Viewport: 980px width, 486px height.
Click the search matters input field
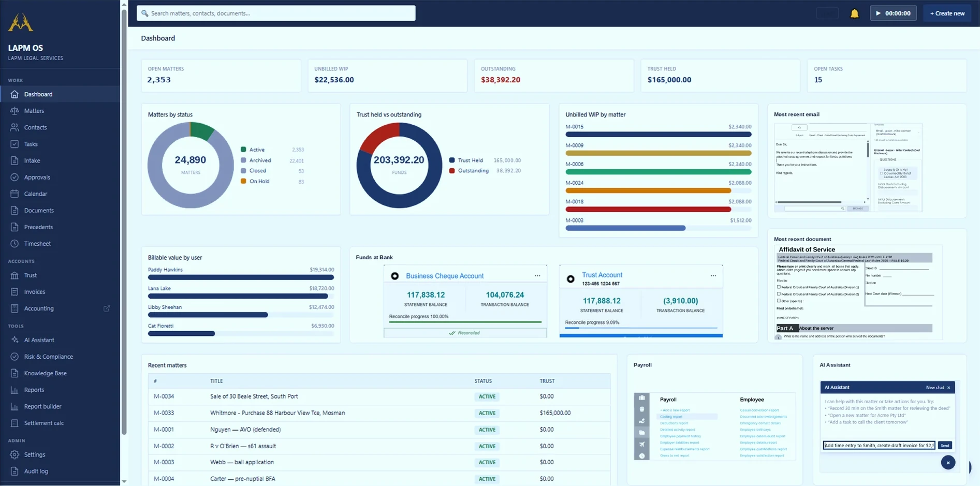(276, 13)
